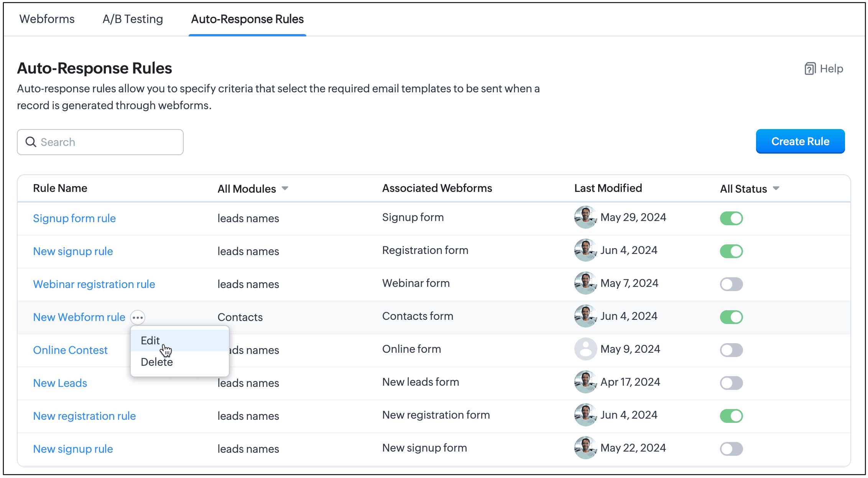The width and height of the screenshot is (868, 478).
Task: Disable the Signup form rule toggle
Action: coord(731,218)
